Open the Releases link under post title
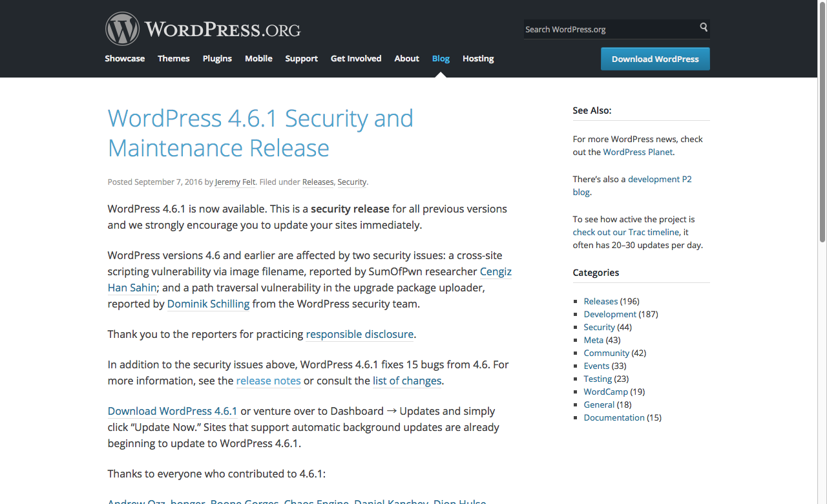Screen dimensions: 827x504 (318, 182)
